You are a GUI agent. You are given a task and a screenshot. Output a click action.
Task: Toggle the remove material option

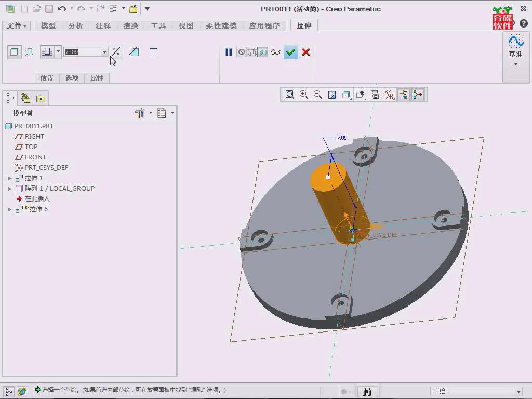pyautogui.click(x=135, y=52)
